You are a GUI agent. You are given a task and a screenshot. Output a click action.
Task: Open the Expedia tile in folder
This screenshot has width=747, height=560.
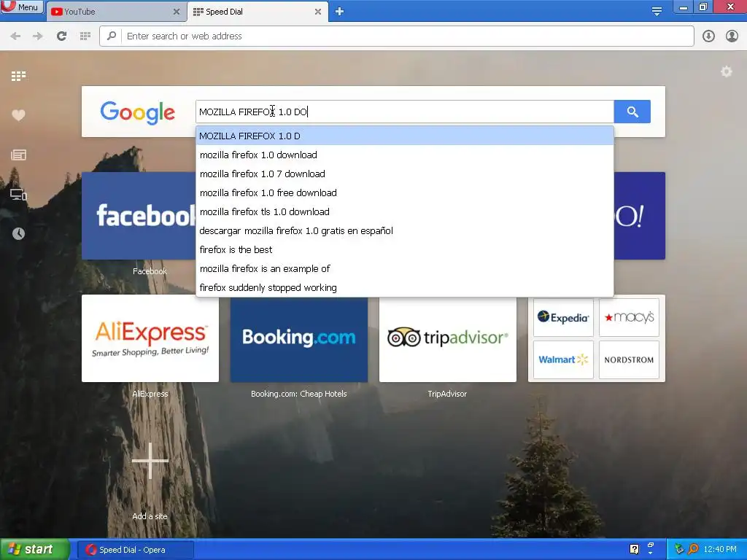coord(563,318)
